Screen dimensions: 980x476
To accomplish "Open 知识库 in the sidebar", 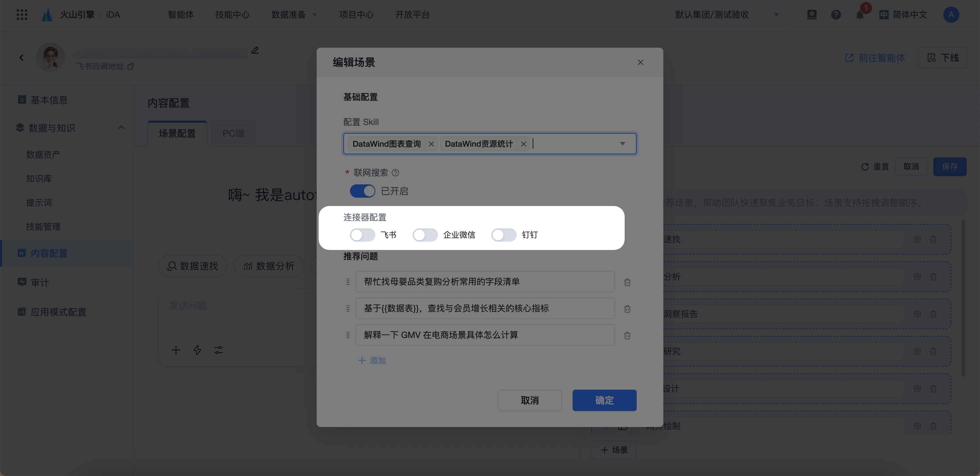I will pos(39,178).
